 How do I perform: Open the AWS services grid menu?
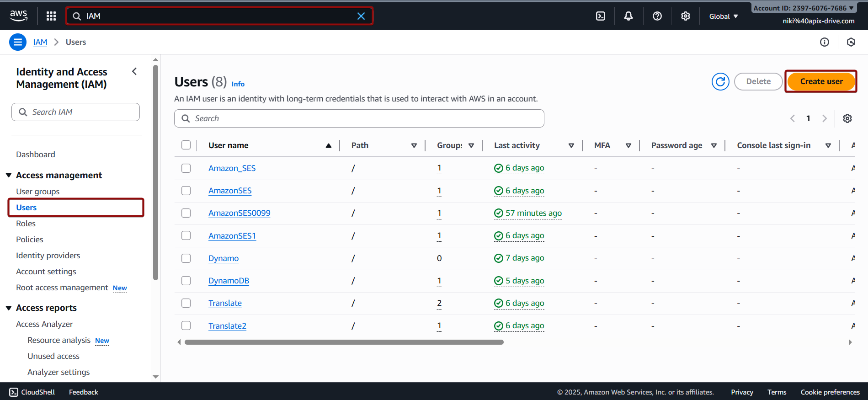(51, 16)
